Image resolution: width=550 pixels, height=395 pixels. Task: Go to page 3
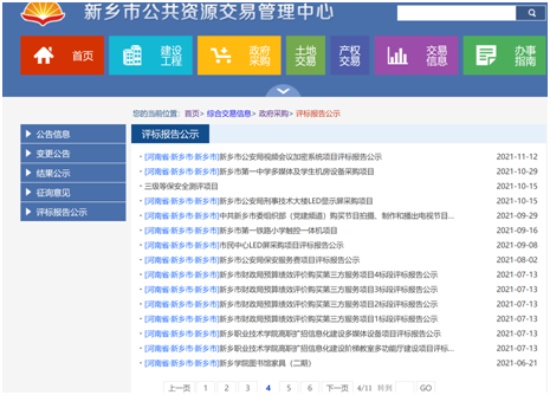(248, 388)
